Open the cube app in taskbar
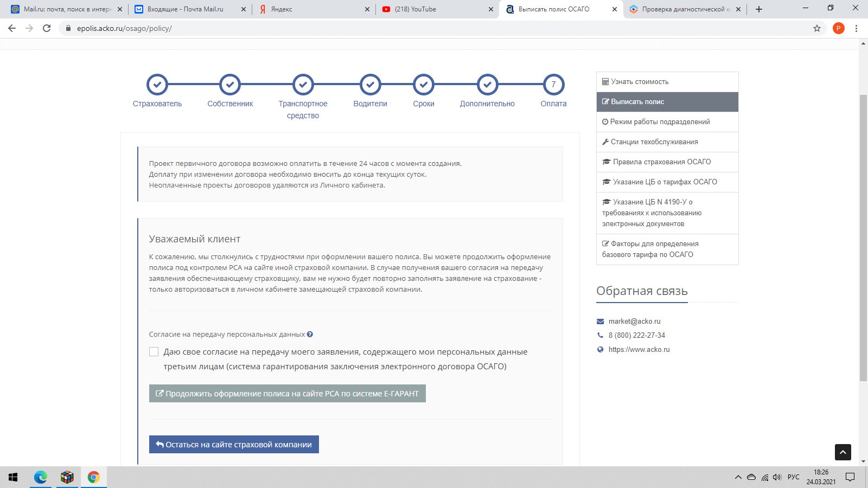The image size is (868, 488). point(67,477)
